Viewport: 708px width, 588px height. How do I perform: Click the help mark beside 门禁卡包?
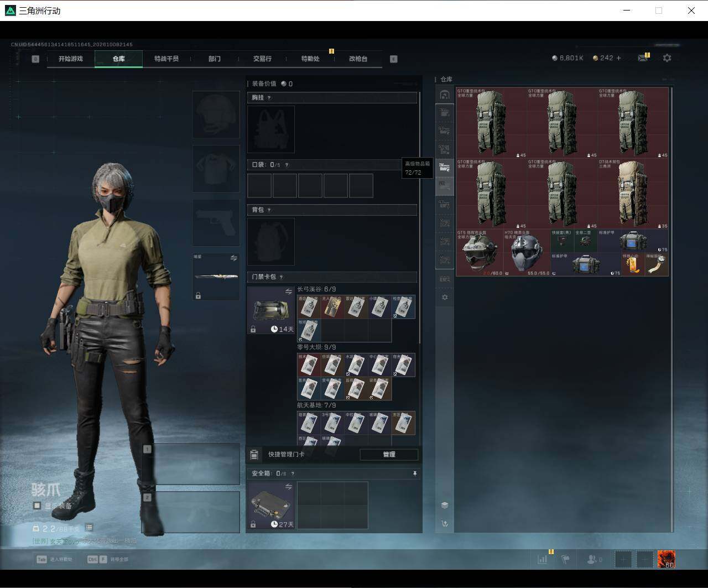point(281,277)
